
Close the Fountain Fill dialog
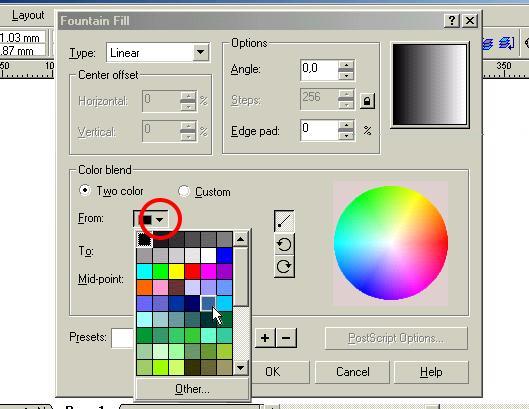470,21
